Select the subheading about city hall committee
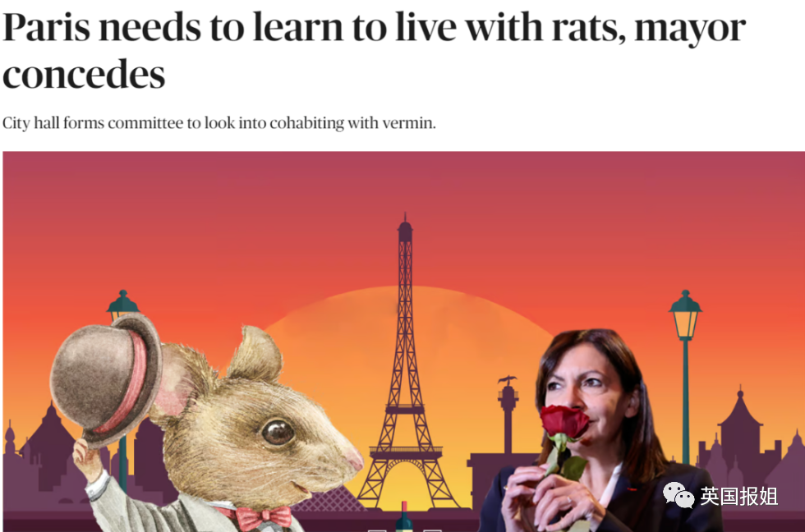Viewport: 805px width, 532px height. click(219, 123)
